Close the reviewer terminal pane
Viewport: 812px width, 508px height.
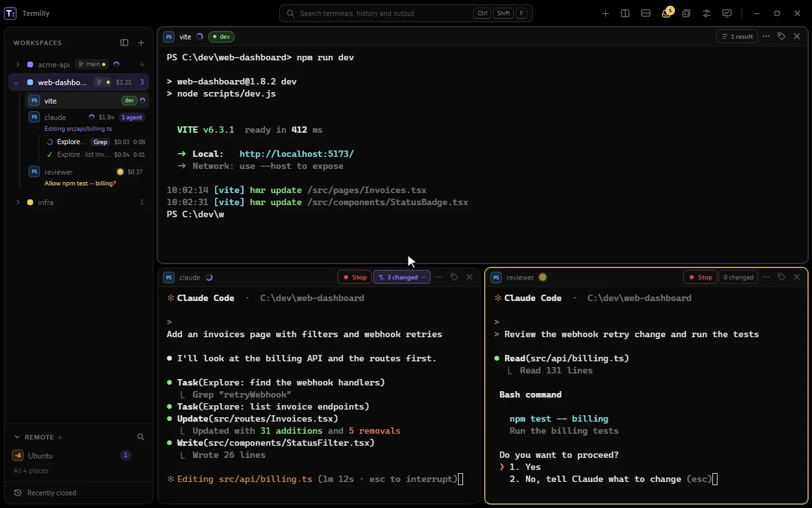[797, 277]
